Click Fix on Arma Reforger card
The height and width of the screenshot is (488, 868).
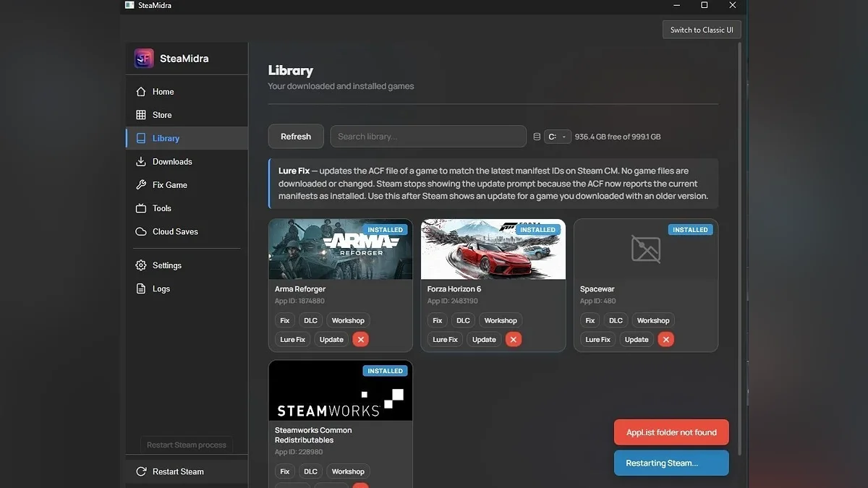coord(285,320)
